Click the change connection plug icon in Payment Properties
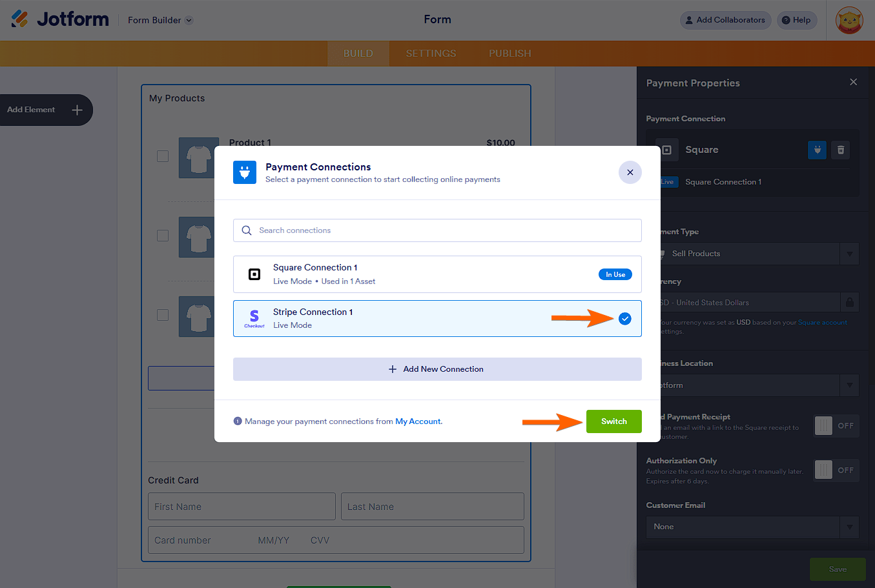 [x=817, y=150]
